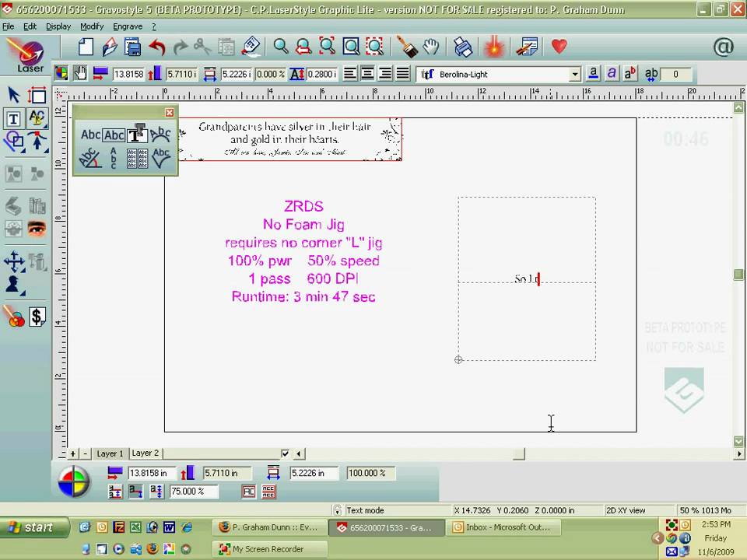747x560 pixels.
Task: Toggle underline text style
Action: (593, 73)
